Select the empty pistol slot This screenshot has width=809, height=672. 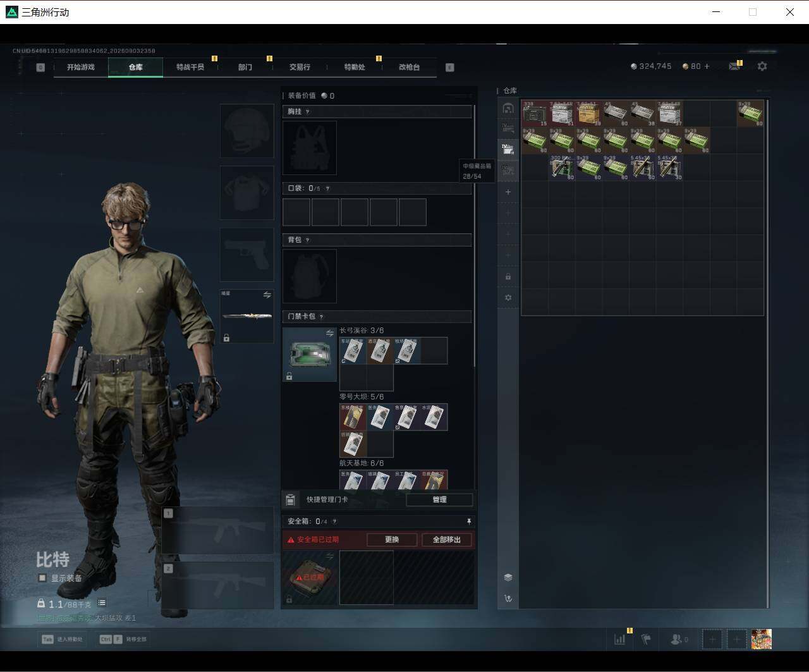click(246, 255)
